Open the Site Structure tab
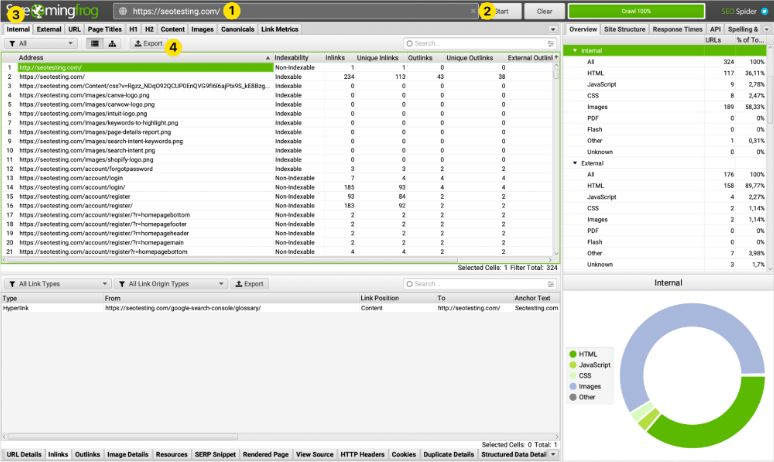 [x=627, y=30]
